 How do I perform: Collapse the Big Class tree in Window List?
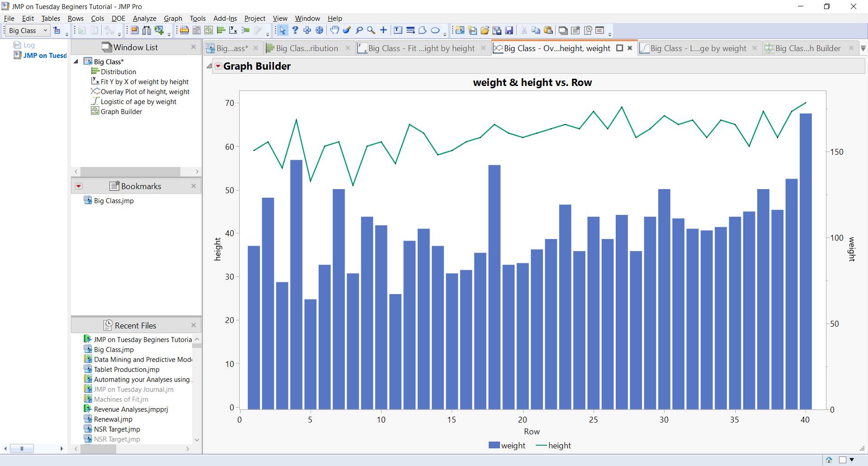[75, 61]
